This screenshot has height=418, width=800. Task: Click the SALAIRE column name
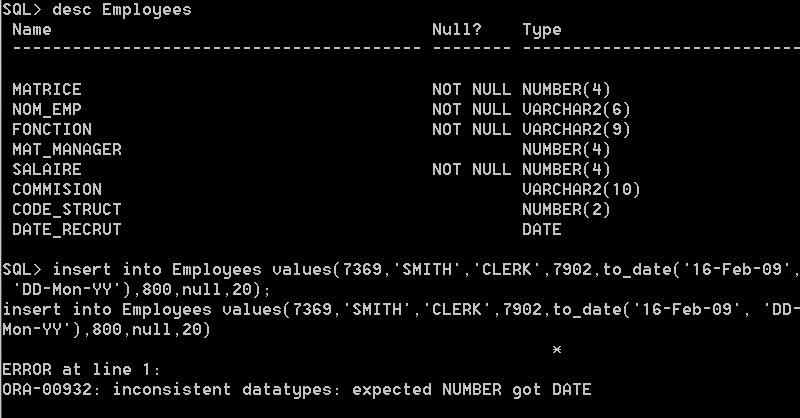pos(46,169)
